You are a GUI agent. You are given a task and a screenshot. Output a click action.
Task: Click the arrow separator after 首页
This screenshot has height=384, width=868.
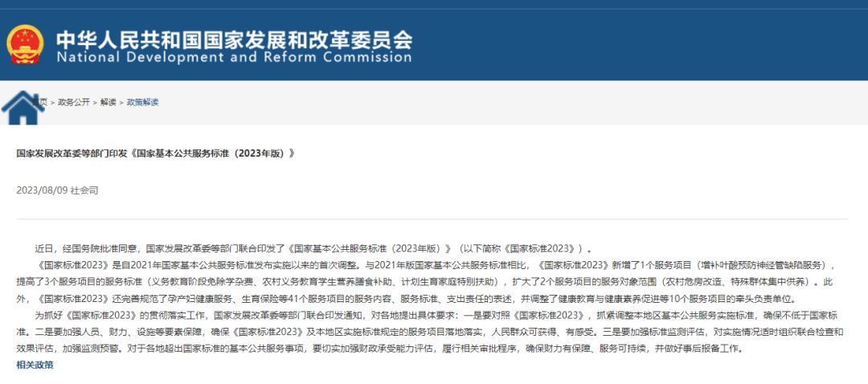(53, 102)
